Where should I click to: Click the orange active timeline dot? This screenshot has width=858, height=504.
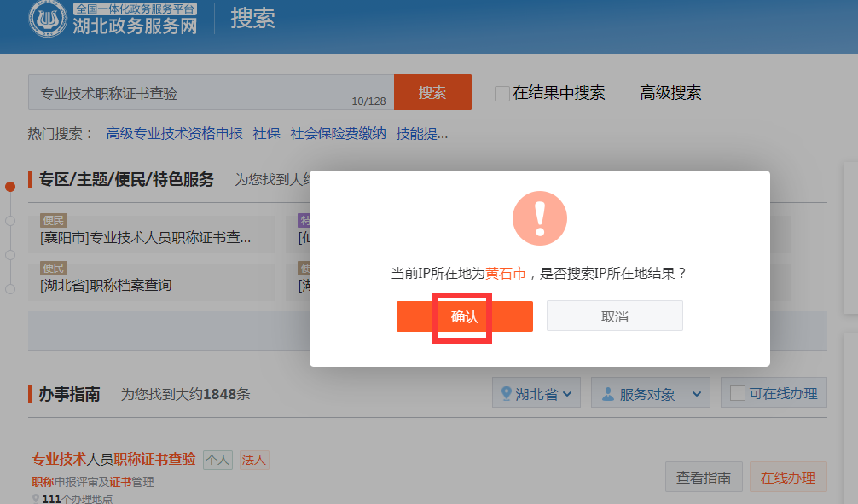pyautogui.click(x=10, y=187)
